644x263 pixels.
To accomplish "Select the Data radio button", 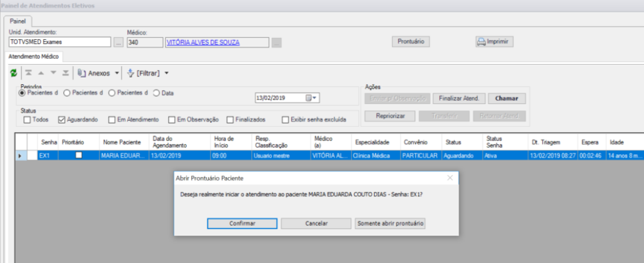I will (x=156, y=93).
